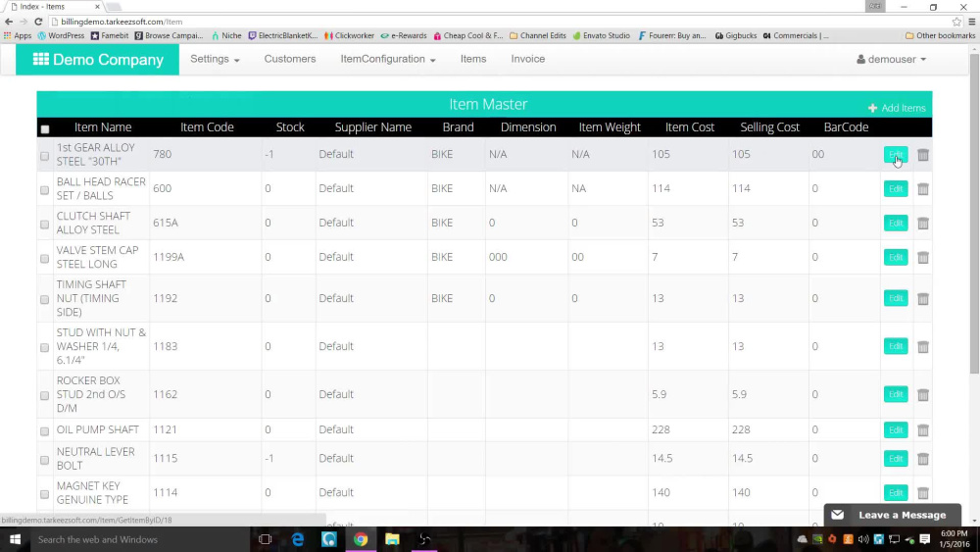Check the 1st GEAR ALLOY STEEL row
Screen dimensions: 980x552
[x=44, y=156]
